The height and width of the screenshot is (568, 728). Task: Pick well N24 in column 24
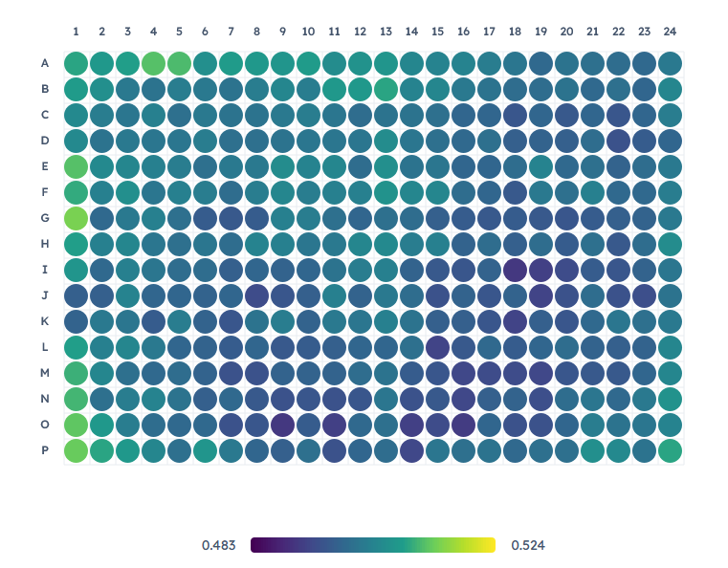[x=670, y=399]
